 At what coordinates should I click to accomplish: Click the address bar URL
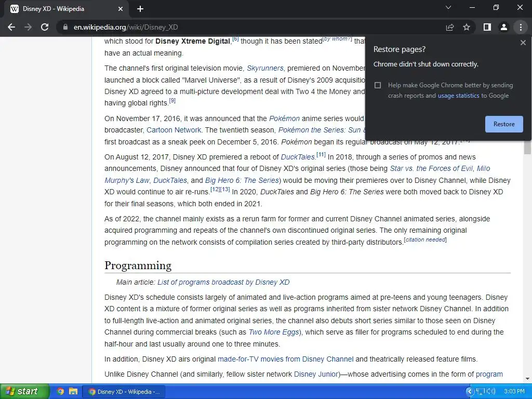(x=126, y=27)
